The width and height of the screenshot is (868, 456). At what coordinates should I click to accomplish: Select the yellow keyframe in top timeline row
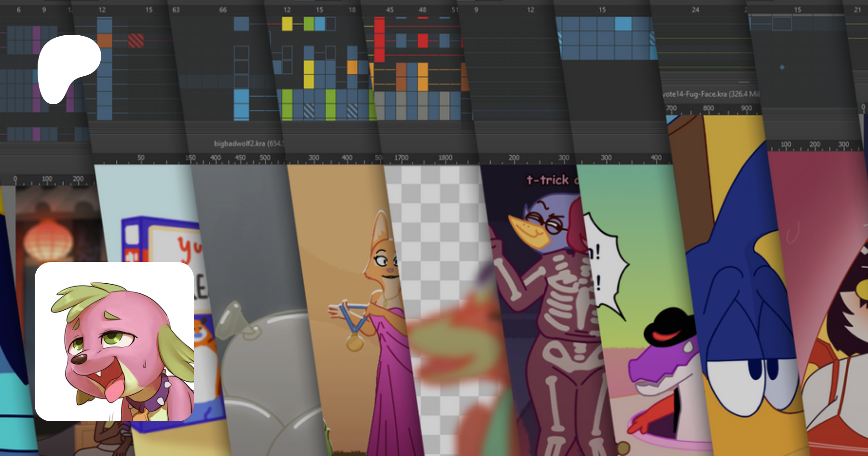click(x=287, y=24)
